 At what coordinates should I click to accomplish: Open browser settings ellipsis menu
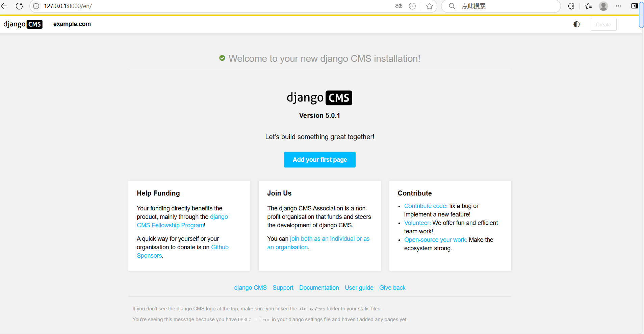coord(619,6)
